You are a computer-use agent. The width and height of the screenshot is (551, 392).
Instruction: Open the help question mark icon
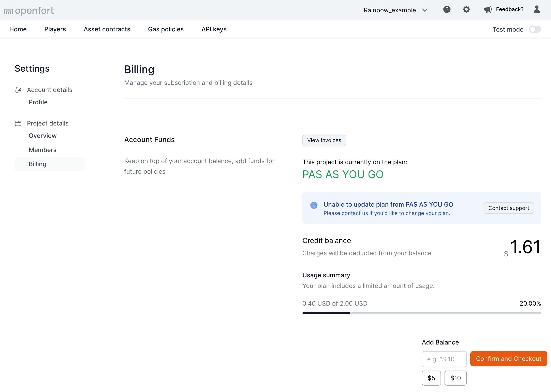click(447, 10)
